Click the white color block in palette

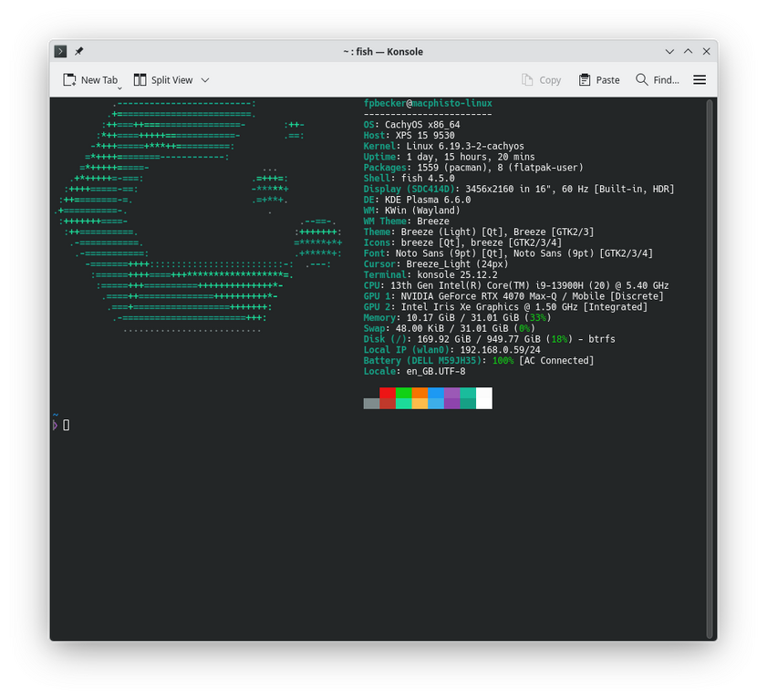click(484, 398)
